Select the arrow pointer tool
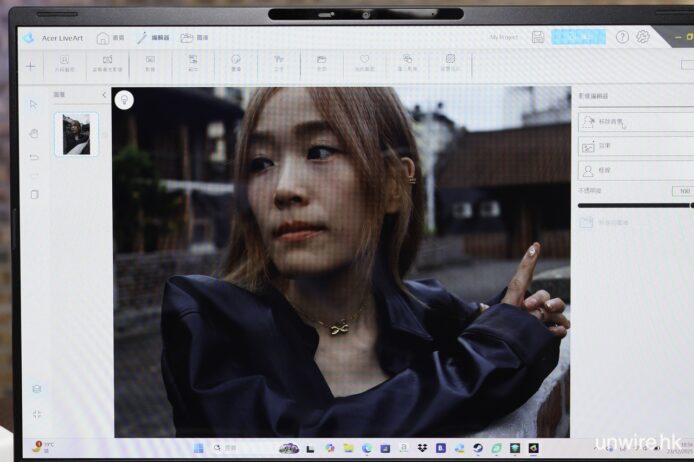This screenshot has width=694, height=462. pos(33,104)
